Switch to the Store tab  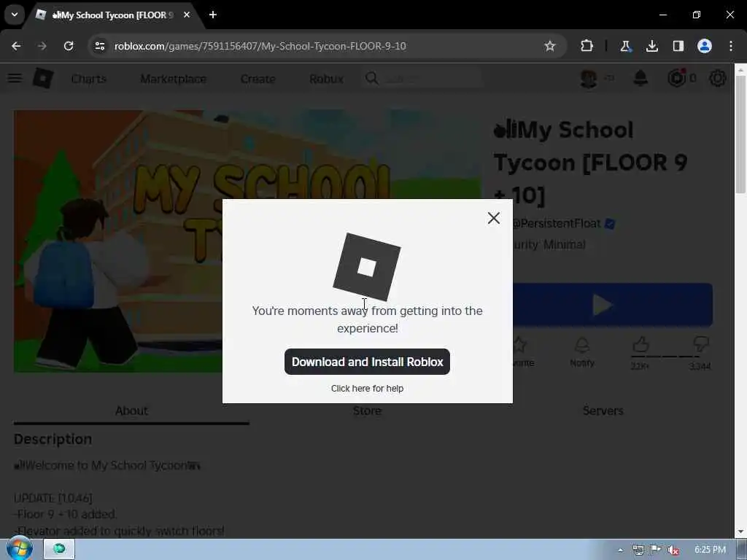(x=367, y=411)
